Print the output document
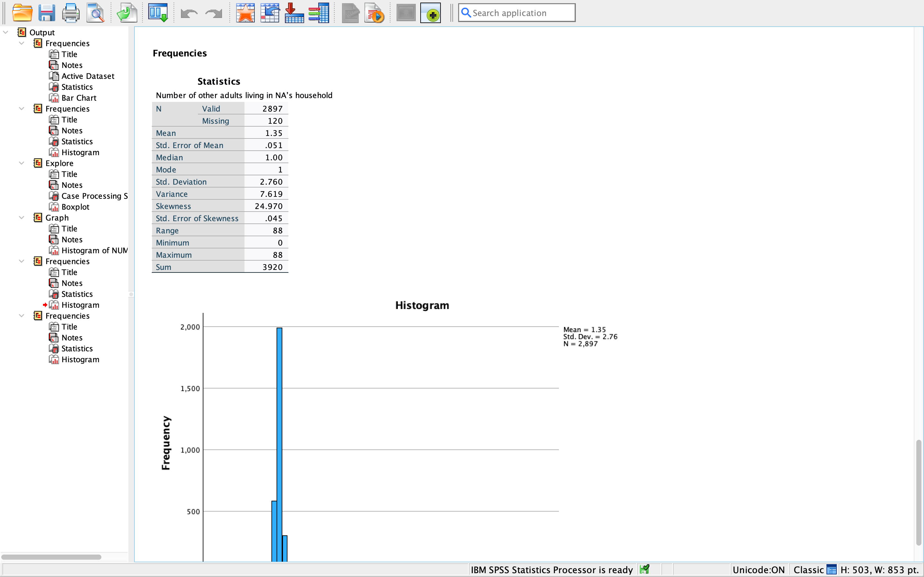The width and height of the screenshot is (924, 577). tap(71, 13)
